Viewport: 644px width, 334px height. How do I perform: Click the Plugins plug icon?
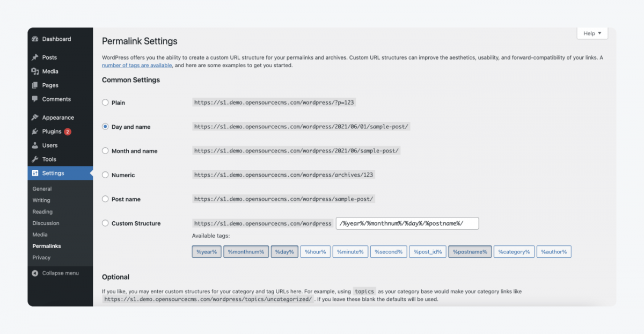click(35, 132)
